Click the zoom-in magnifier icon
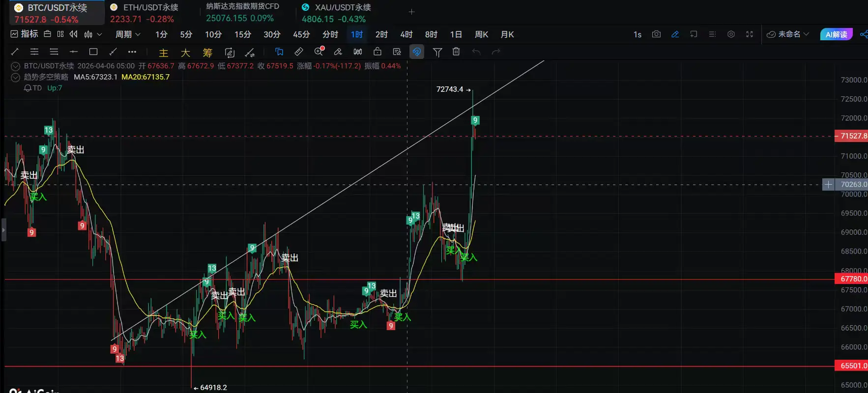Image resolution: width=868 pixels, height=393 pixels. click(x=319, y=51)
